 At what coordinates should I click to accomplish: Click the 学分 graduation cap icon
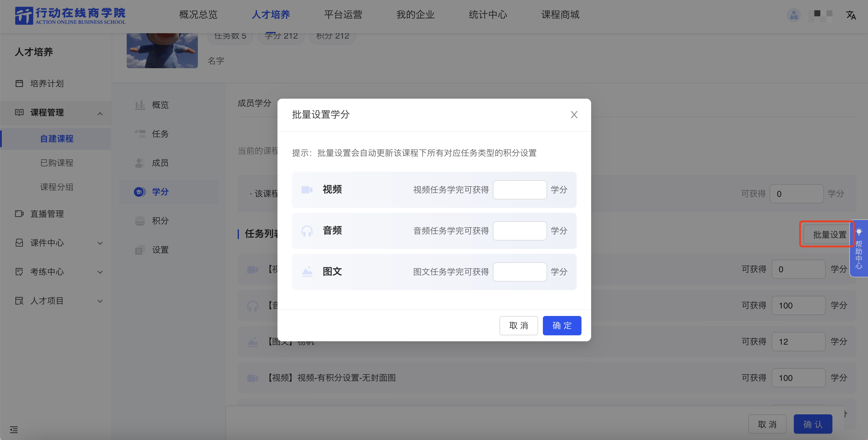(x=140, y=192)
